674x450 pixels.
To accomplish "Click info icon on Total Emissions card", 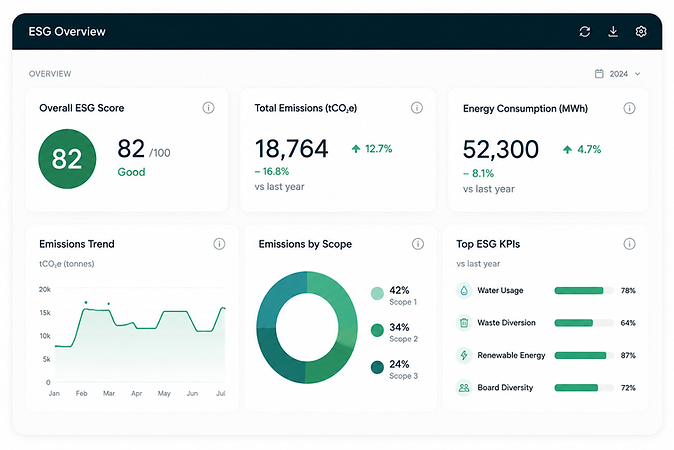I will [x=417, y=107].
